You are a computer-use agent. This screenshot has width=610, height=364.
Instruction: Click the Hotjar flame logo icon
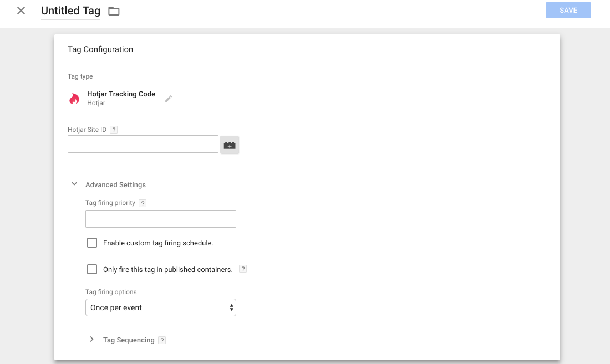point(74,99)
